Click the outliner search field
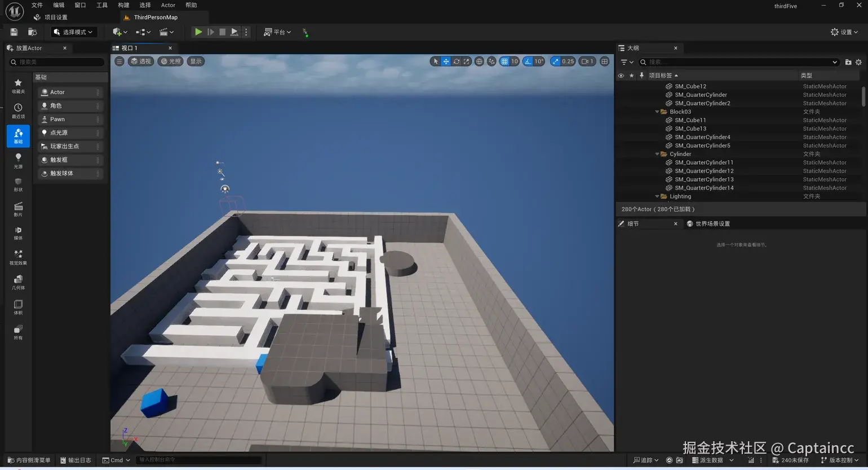The height and width of the screenshot is (470, 868). point(738,62)
